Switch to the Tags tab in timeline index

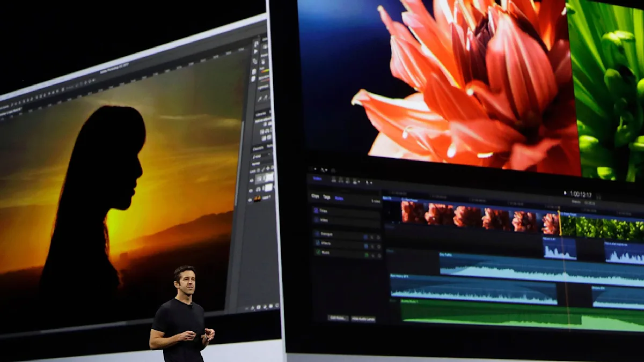[x=326, y=197]
